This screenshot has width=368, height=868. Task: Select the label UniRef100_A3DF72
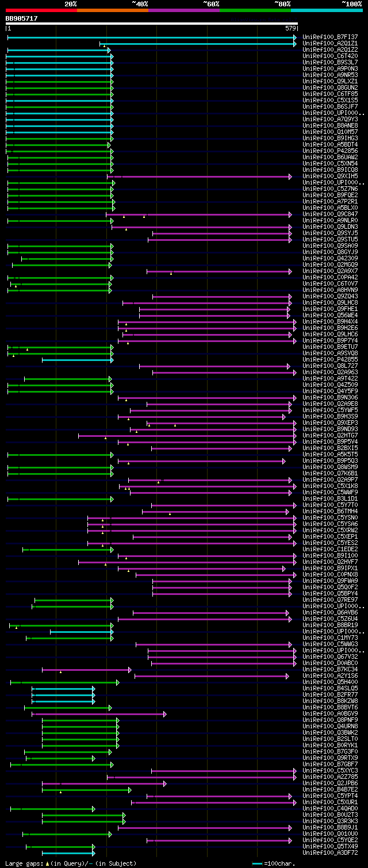[330, 852]
